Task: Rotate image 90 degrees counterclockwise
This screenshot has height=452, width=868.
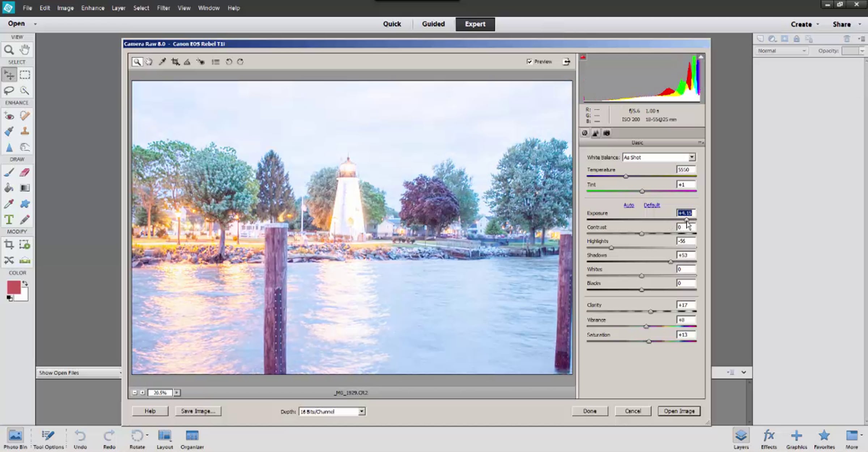Action: coord(229,62)
